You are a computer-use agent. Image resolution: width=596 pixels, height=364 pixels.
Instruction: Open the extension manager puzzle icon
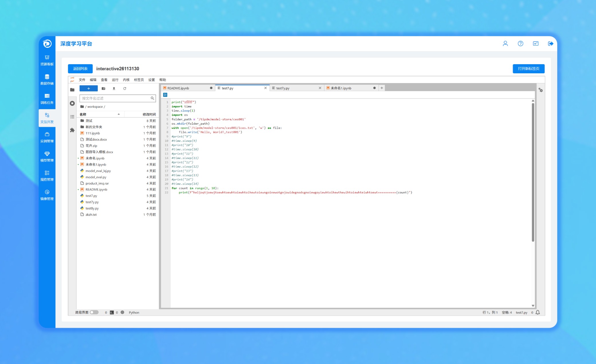(72, 130)
